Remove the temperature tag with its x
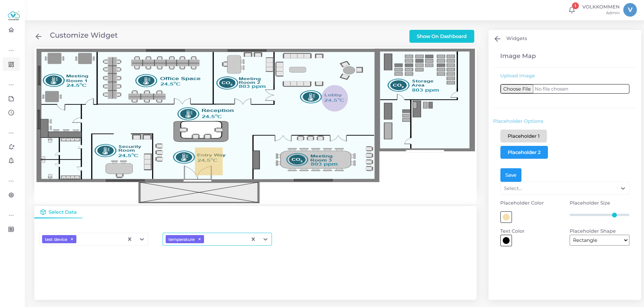 click(x=199, y=239)
